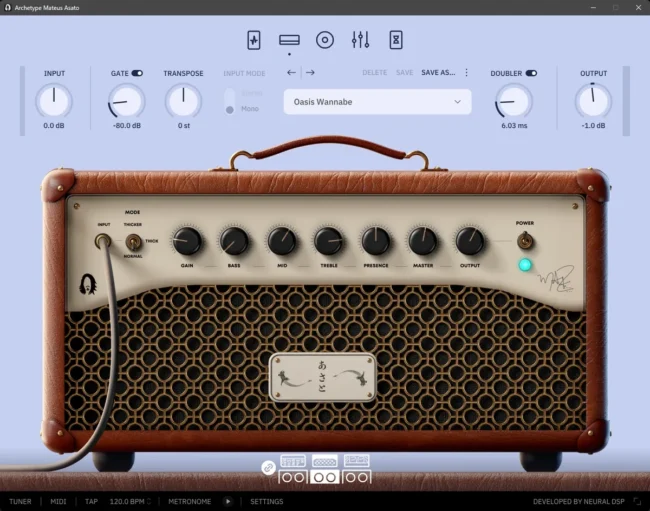This screenshot has width=650, height=511.
Task: Click the -80.0 dB gate value
Action: point(127,126)
